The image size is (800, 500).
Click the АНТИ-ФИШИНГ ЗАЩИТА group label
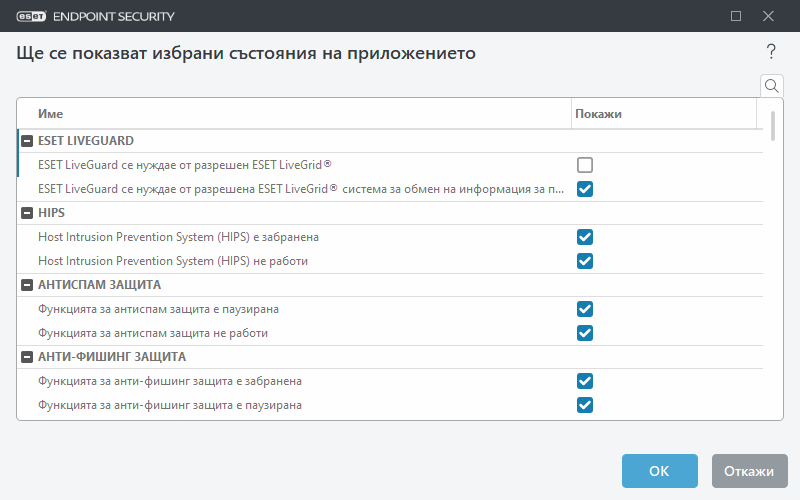point(112,357)
